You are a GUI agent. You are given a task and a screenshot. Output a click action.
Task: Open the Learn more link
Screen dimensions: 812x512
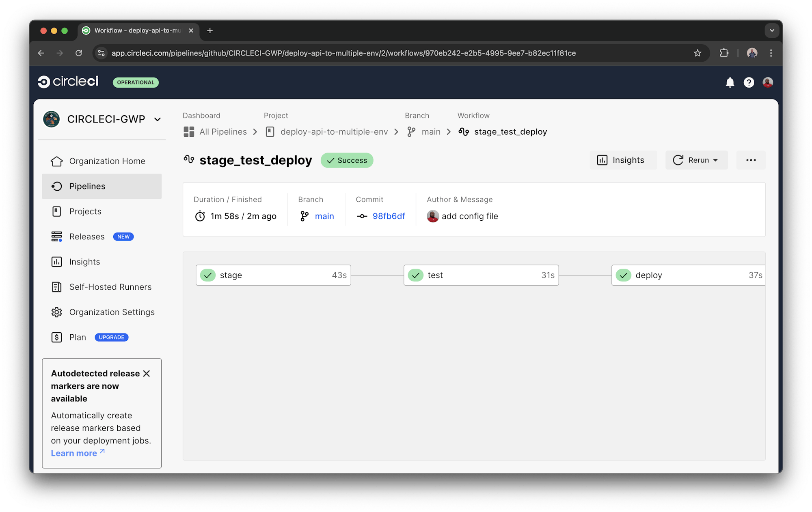[x=74, y=453]
